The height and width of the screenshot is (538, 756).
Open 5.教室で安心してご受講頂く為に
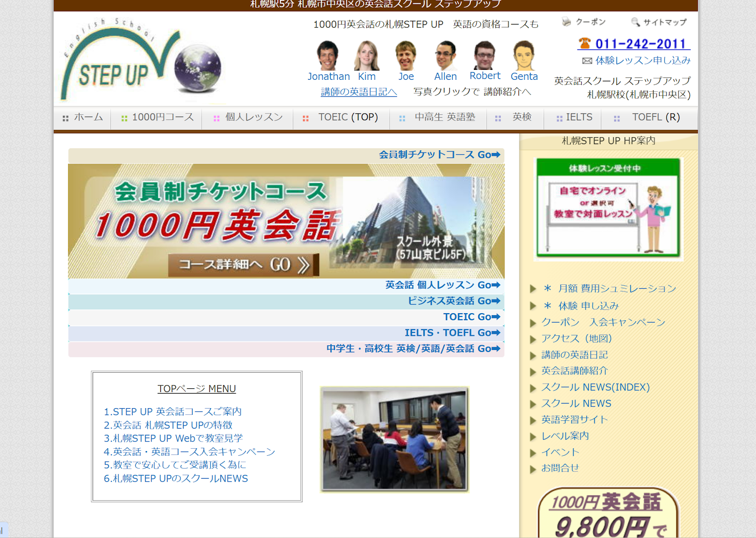(175, 465)
